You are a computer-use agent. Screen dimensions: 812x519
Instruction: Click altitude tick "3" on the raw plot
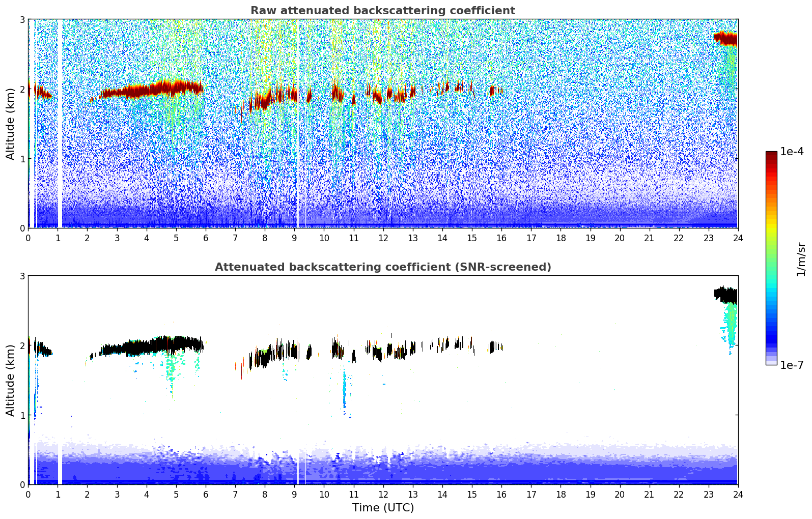pos(22,19)
